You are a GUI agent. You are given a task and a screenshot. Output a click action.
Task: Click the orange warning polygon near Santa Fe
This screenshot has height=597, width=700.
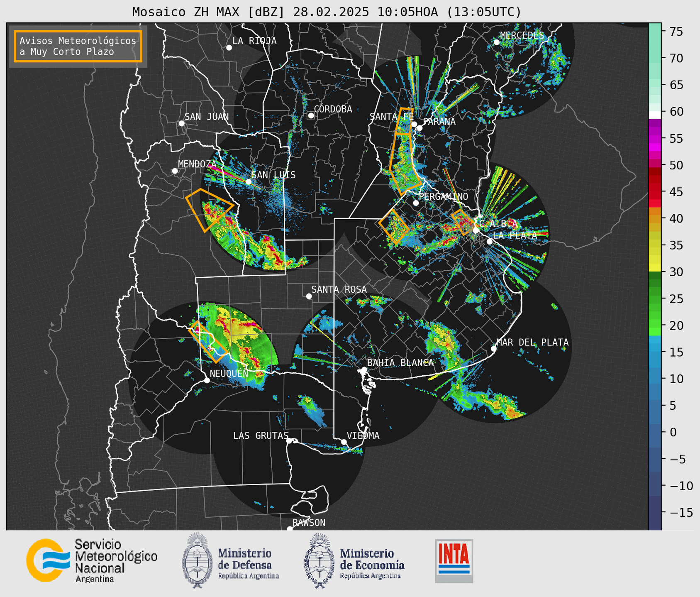click(405, 152)
